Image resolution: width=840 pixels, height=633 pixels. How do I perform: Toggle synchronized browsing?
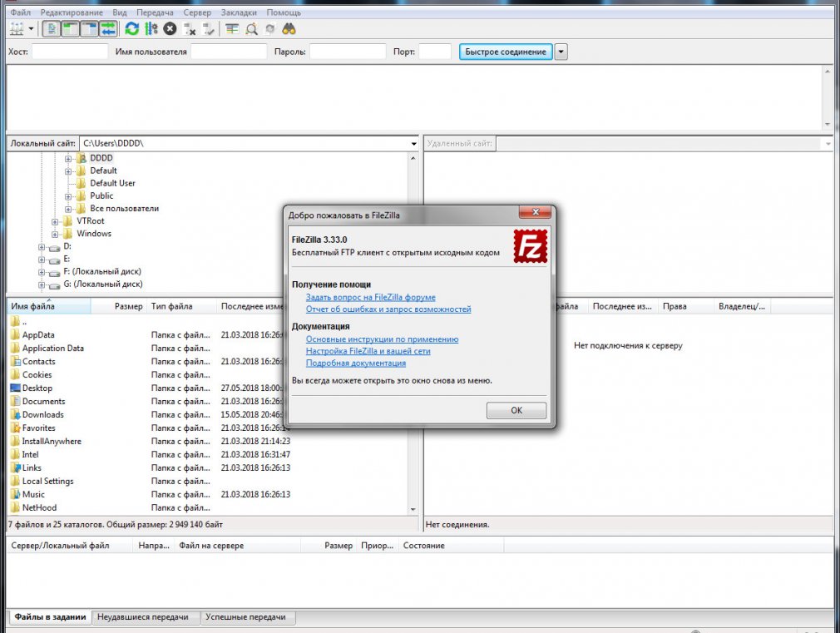coord(270,29)
